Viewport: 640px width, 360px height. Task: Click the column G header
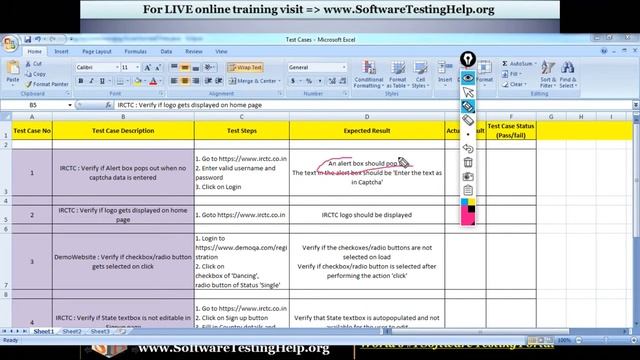click(x=551, y=117)
